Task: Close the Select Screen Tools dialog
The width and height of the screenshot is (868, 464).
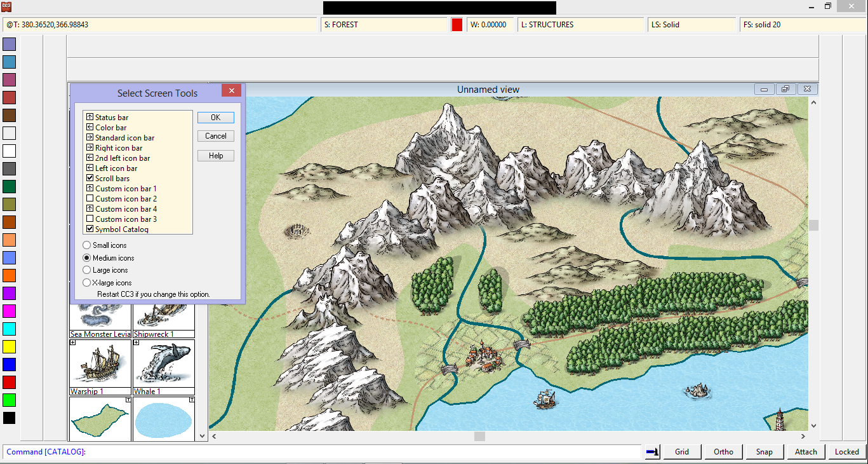Action: [231, 91]
